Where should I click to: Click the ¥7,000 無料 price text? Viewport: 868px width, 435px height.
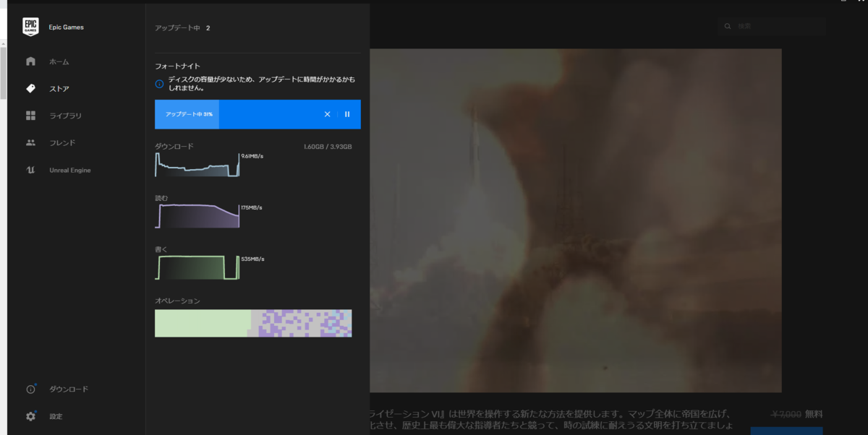(x=797, y=414)
